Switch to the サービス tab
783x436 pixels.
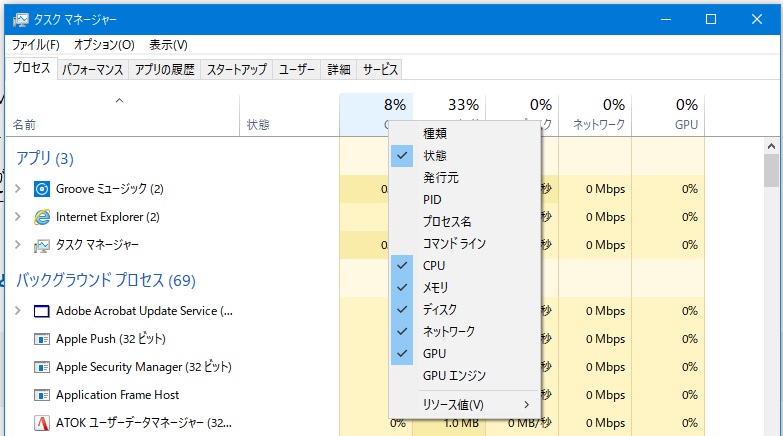pyautogui.click(x=380, y=69)
